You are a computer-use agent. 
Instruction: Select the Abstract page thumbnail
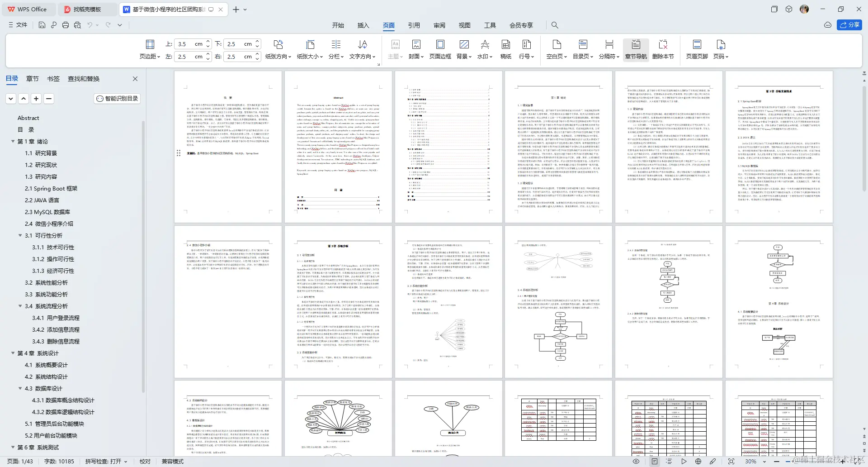338,147
